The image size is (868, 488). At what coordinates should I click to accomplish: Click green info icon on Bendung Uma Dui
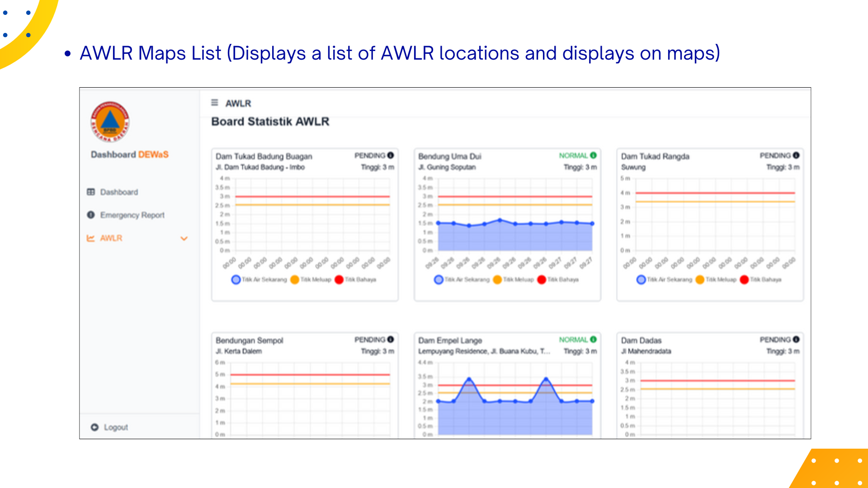click(x=593, y=155)
